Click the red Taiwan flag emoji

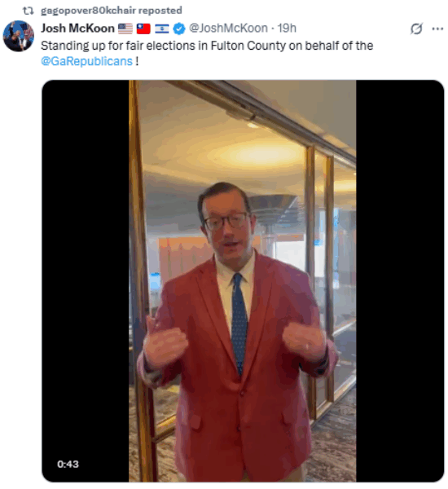tap(143, 29)
